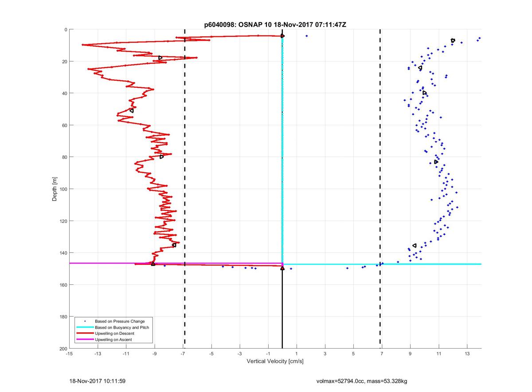Click depth axis tick label 120
Image resolution: width=532 pixels, height=392 pixels.
(x=63, y=221)
